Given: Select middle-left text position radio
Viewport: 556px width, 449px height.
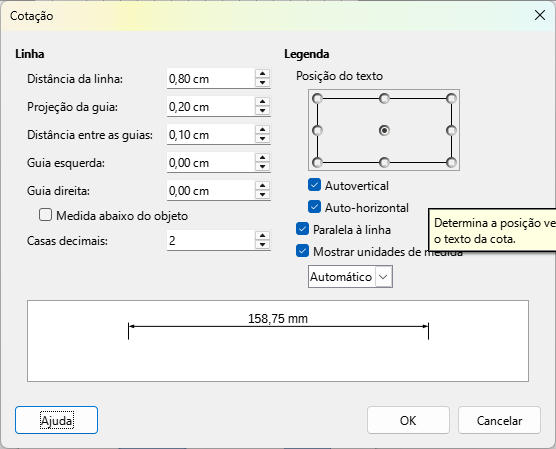Looking at the screenshot, I should tap(317, 131).
